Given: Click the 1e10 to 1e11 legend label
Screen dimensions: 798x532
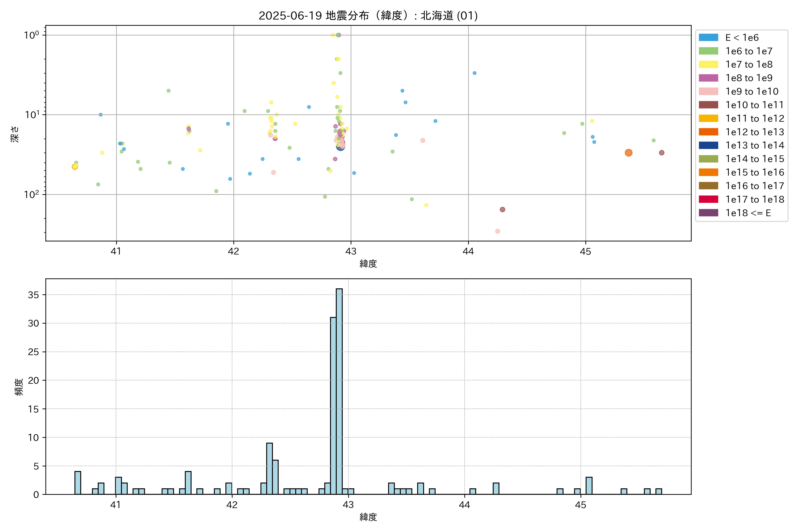Looking at the screenshot, I should point(755,105).
